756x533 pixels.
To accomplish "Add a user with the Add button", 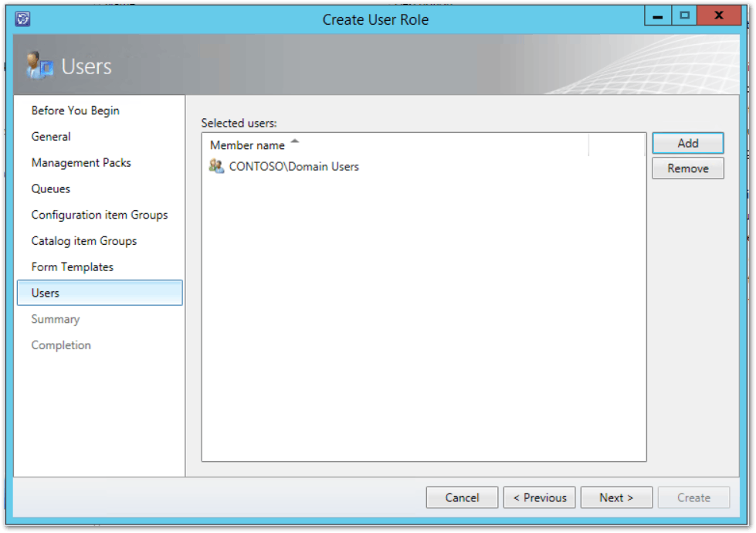I will (x=687, y=143).
